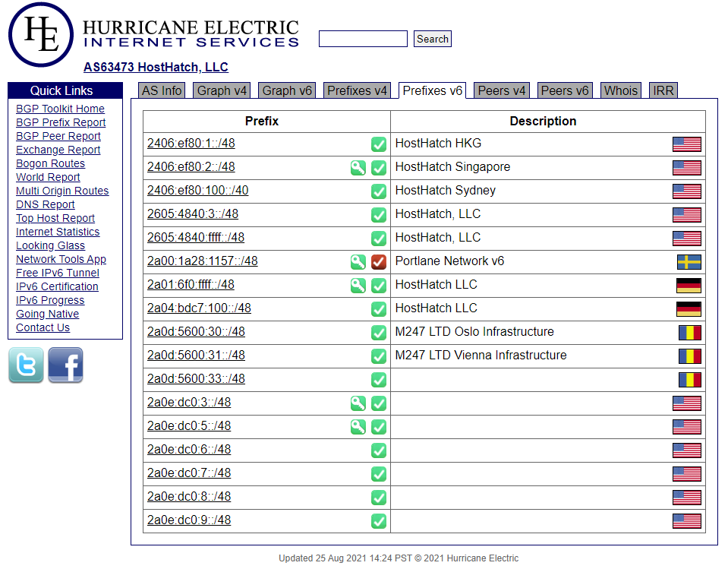The height and width of the screenshot is (569, 728).
Task: Switch to the Whois tab
Action: pyautogui.click(x=621, y=90)
